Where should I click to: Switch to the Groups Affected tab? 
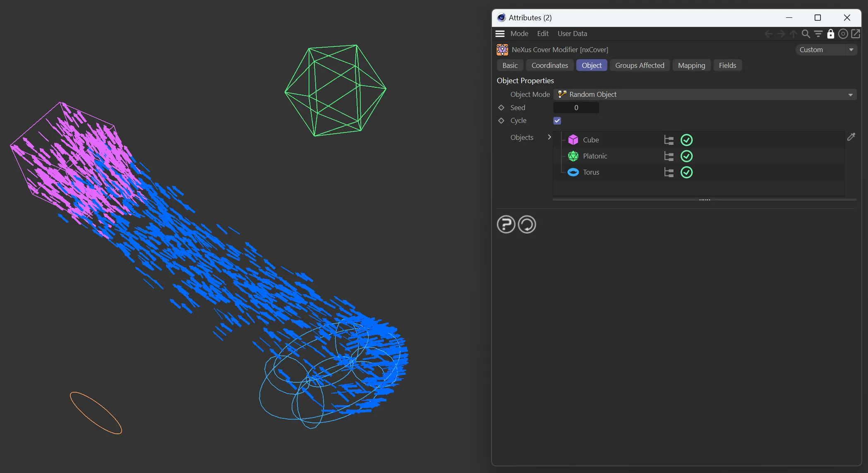[x=639, y=65]
